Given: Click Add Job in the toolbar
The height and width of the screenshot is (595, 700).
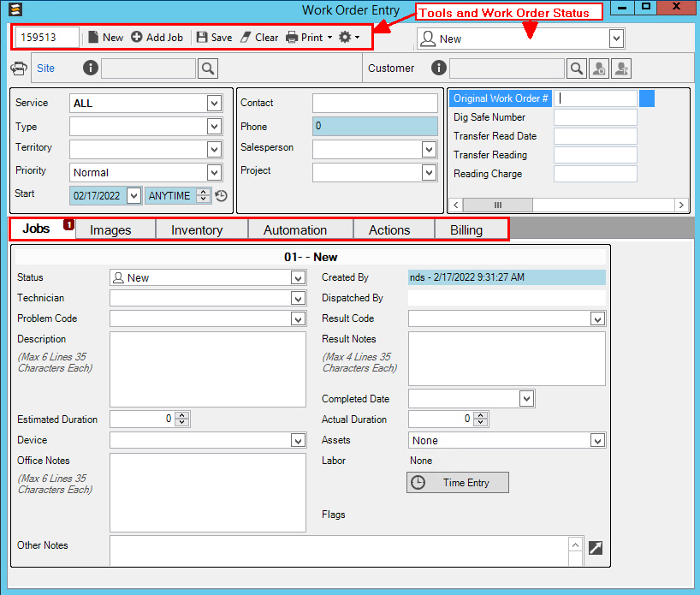Looking at the screenshot, I should (157, 38).
